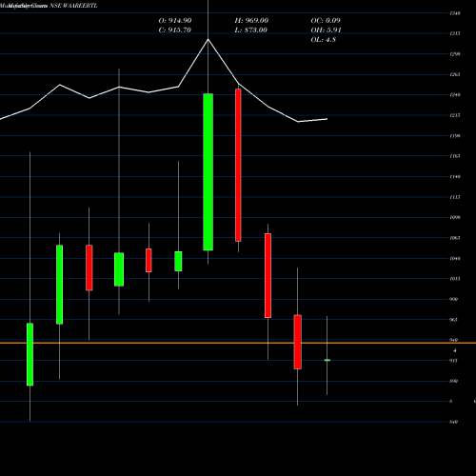The width and height of the screenshot is (476, 476).
Task: Select the fourth candle with the longest upper wick
Action: coord(119,269)
